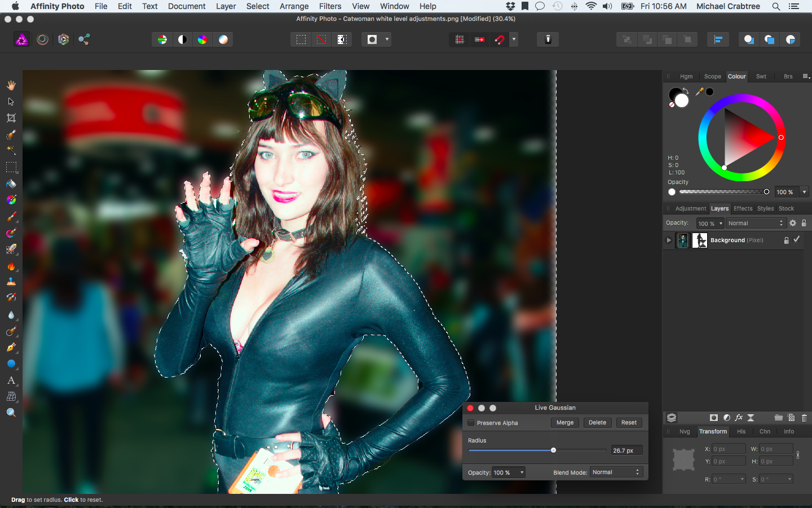The width and height of the screenshot is (812, 508).
Task: Open the Filters menu
Action: [x=330, y=6]
